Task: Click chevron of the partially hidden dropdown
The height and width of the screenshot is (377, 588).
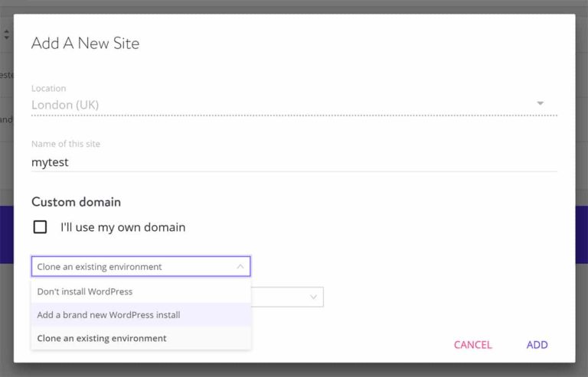Action: (x=314, y=297)
